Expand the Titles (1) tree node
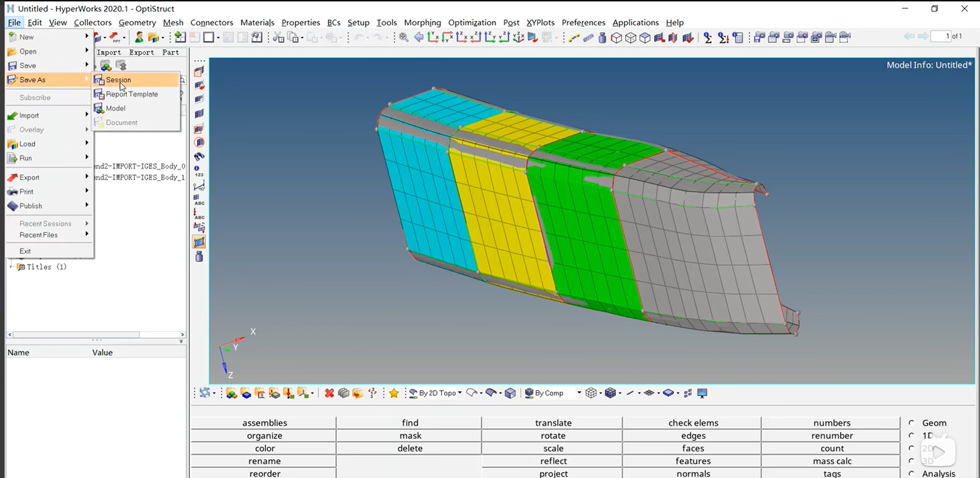The image size is (980, 478). click(x=11, y=267)
